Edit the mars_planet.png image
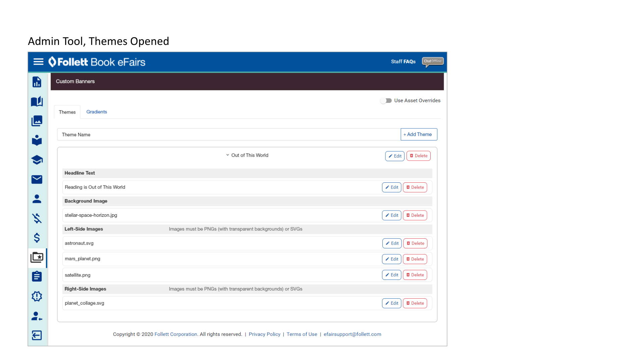The image size is (644, 362). [392, 259]
